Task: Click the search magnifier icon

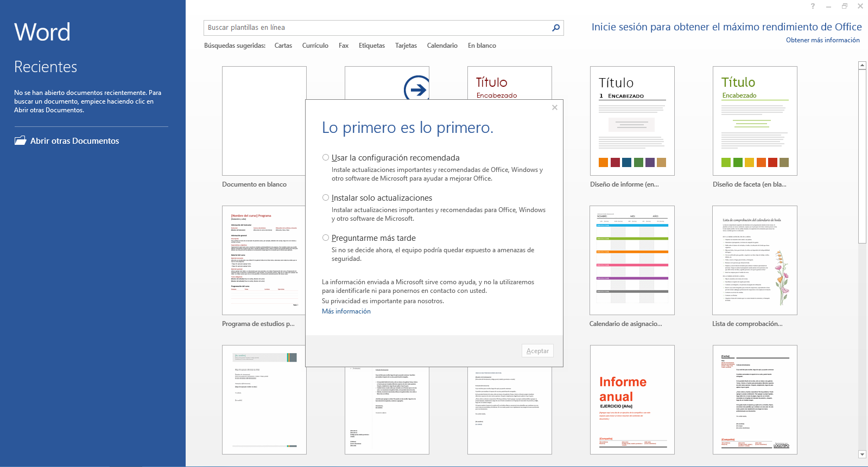Action: point(555,28)
